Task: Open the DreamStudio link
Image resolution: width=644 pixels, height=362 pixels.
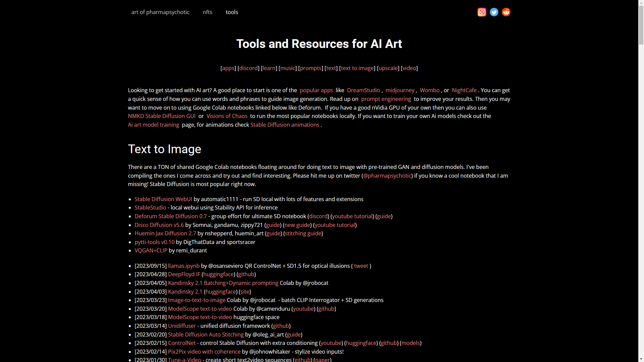Action: point(364,90)
